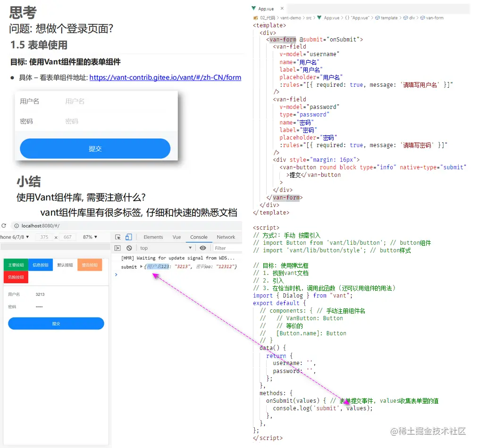The height and width of the screenshot is (448, 478).
Task: Click the 请填写用户名 rules line
Action: (x=366, y=85)
